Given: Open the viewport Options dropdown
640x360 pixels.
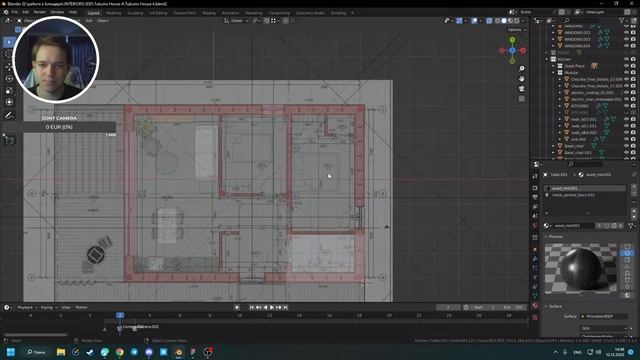Looking at the screenshot, I should click(516, 30).
